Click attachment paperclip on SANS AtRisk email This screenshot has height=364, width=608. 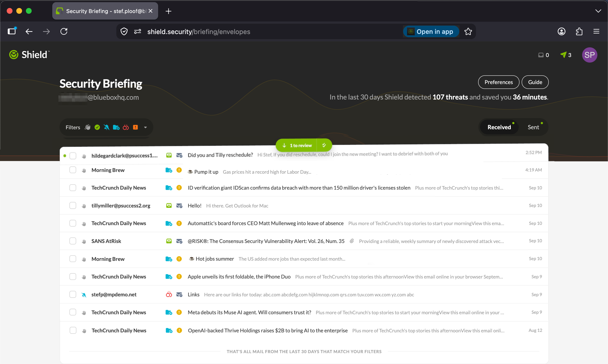[352, 241]
